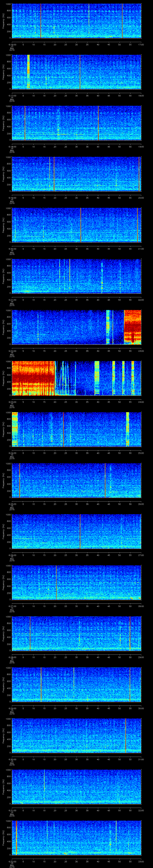
Task: Click the '6:24:00' start time label
Action: point(12,453)
